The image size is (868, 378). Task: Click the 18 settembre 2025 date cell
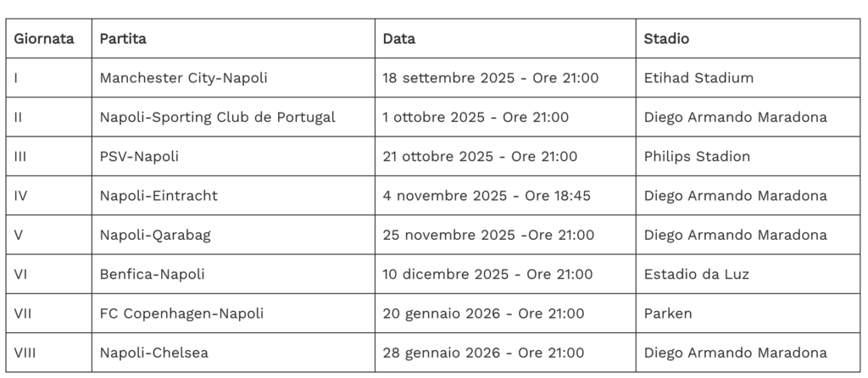491,78
